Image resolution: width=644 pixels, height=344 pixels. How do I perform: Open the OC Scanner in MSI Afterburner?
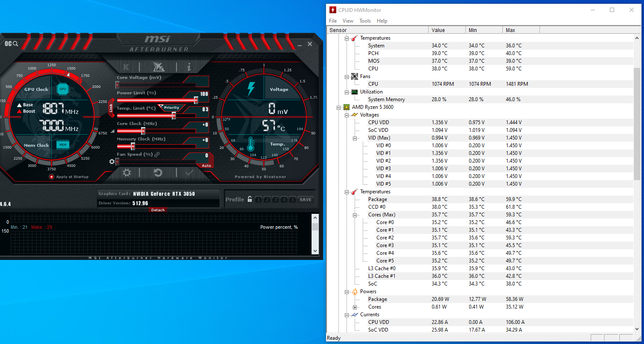pyautogui.click(x=12, y=44)
